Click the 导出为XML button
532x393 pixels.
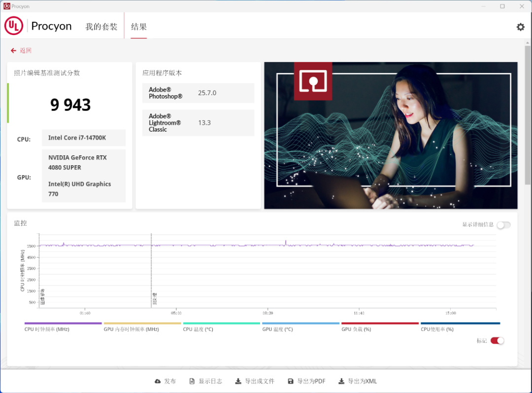point(358,381)
